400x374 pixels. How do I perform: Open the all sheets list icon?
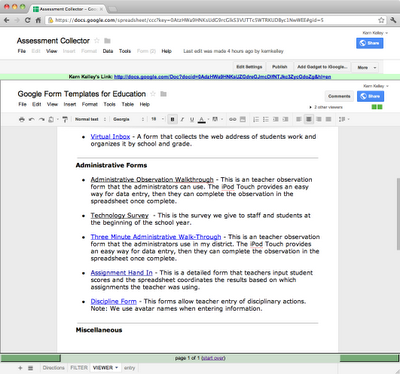[30, 368]
